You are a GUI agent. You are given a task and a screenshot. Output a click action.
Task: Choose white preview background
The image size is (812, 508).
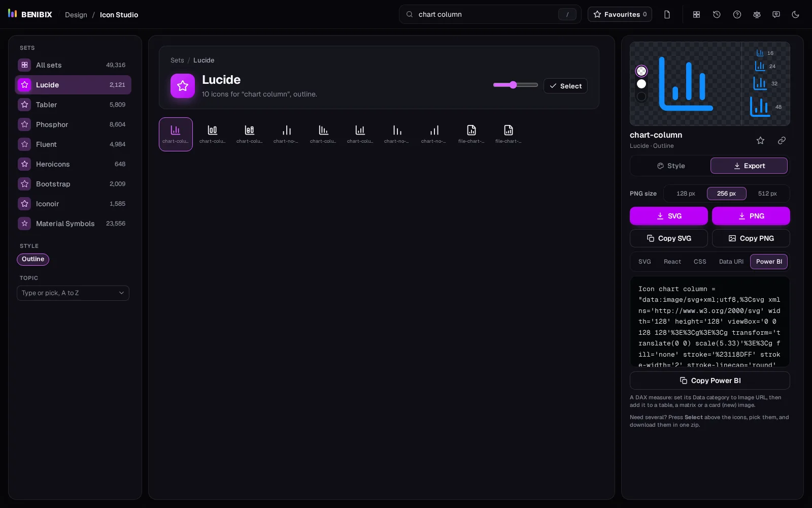click(x=641, y=84)
